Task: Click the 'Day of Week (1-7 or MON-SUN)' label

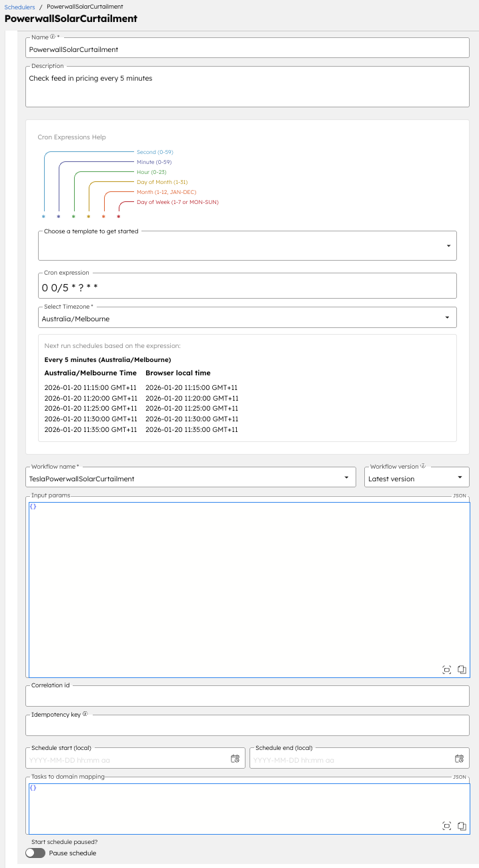Action: (177, 202)
